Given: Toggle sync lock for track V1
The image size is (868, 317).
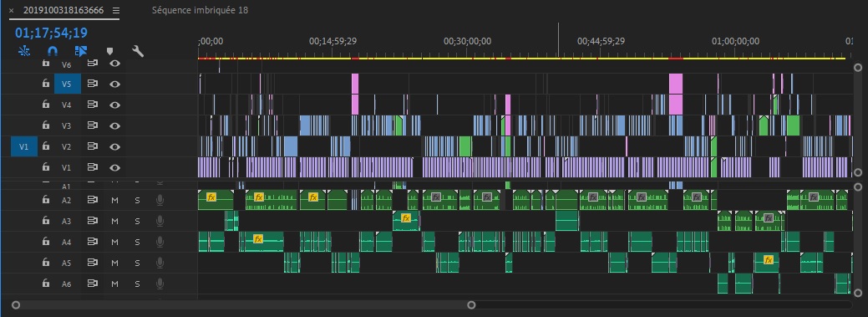Looking at the screenshot, I should (x=93, y=166).
